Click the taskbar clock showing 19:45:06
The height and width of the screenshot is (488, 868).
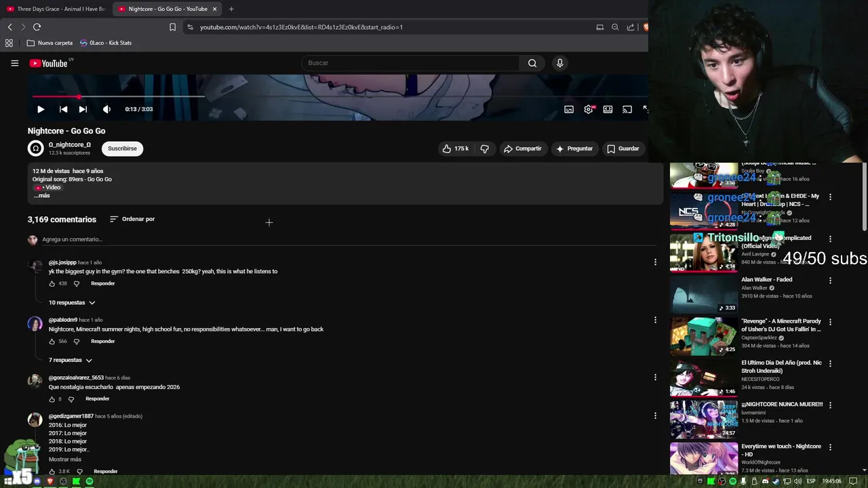(831, 481)
